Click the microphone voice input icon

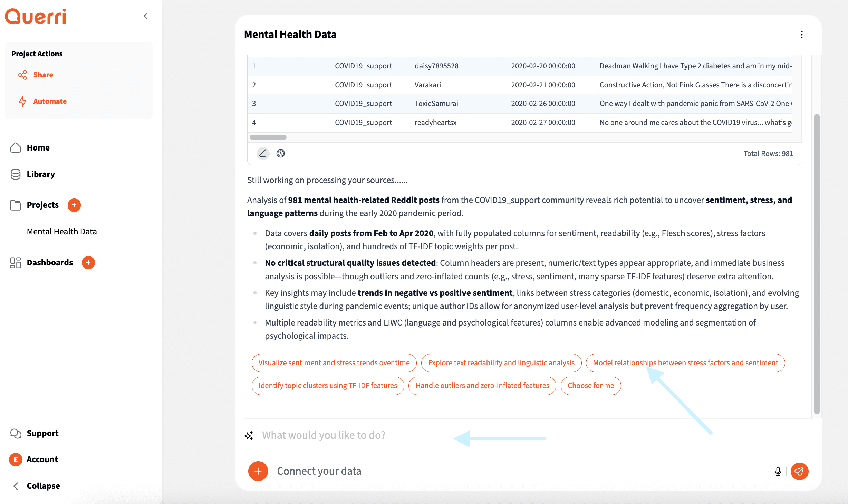pyautogui.click(x=778, y=471)
